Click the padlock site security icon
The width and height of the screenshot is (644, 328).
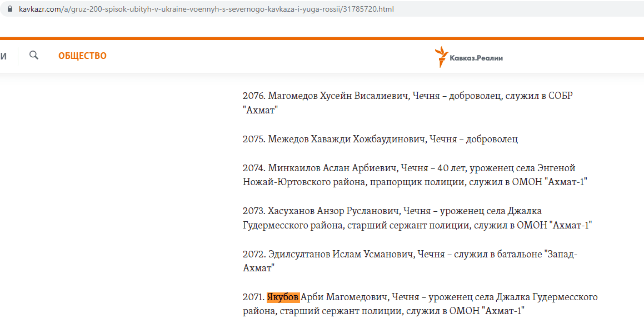10,9
